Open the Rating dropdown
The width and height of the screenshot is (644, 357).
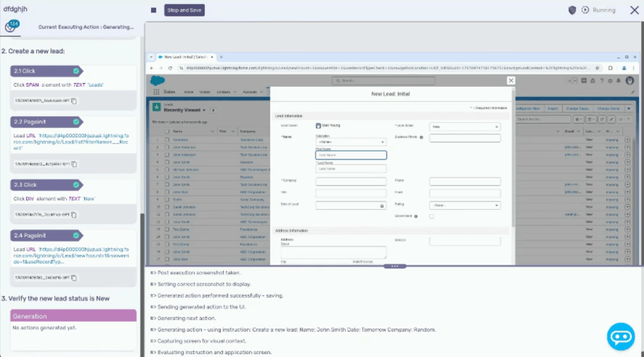point(465,205)
